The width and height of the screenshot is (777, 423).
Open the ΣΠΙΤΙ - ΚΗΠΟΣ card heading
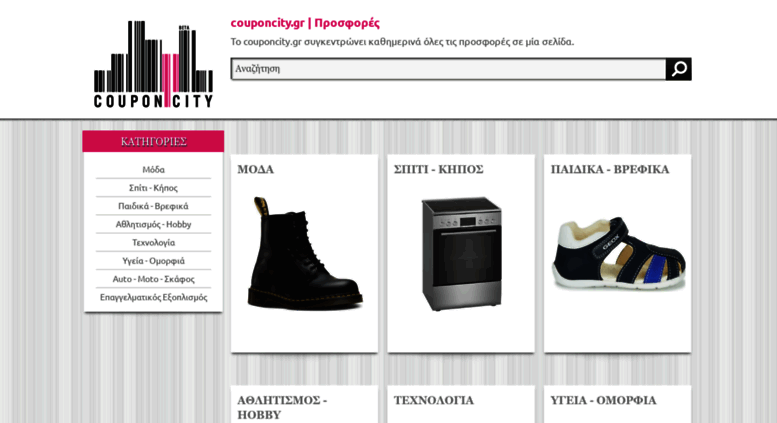pyautogui.click(x=439, y=169)
